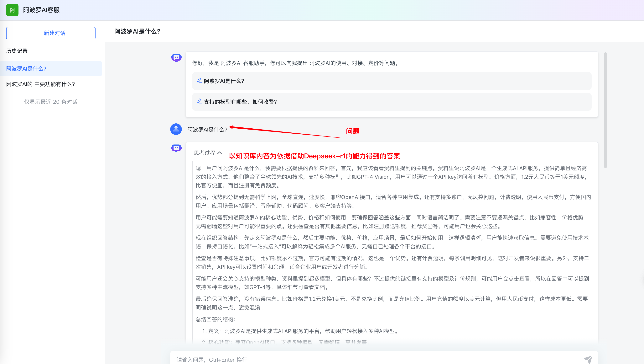Click the green 阿 logo icon

[x=12, y=10]
